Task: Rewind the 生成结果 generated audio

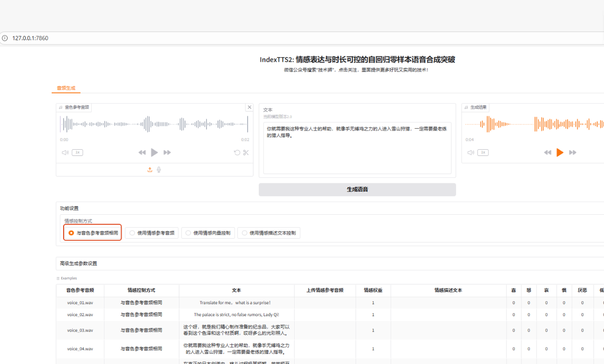Action: coord(548,153)
